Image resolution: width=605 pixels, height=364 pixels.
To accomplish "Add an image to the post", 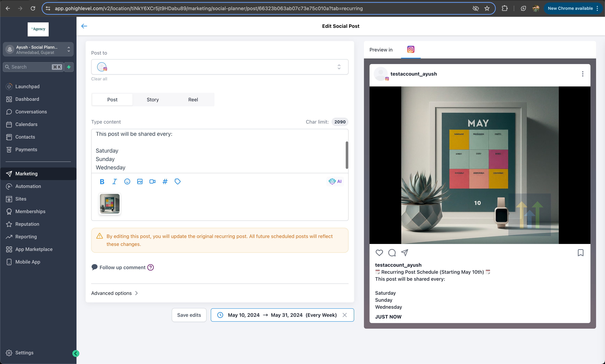I will (x=140, y=181).
